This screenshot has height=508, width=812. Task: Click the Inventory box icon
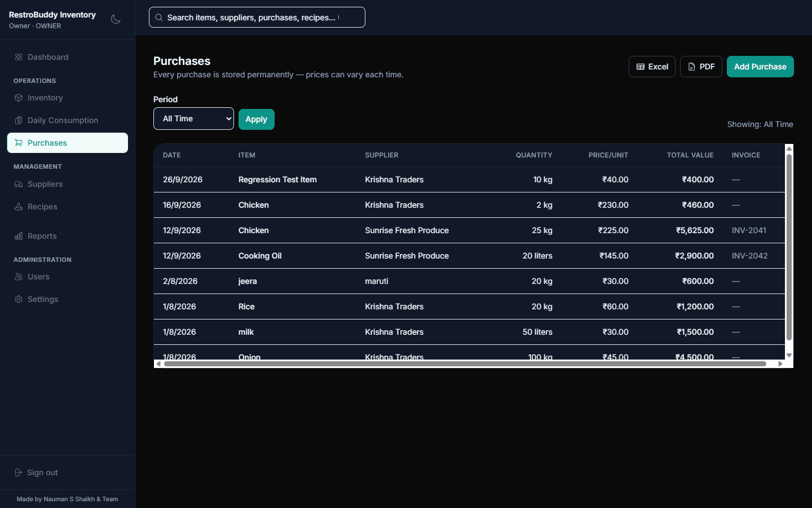click(19, 98)
